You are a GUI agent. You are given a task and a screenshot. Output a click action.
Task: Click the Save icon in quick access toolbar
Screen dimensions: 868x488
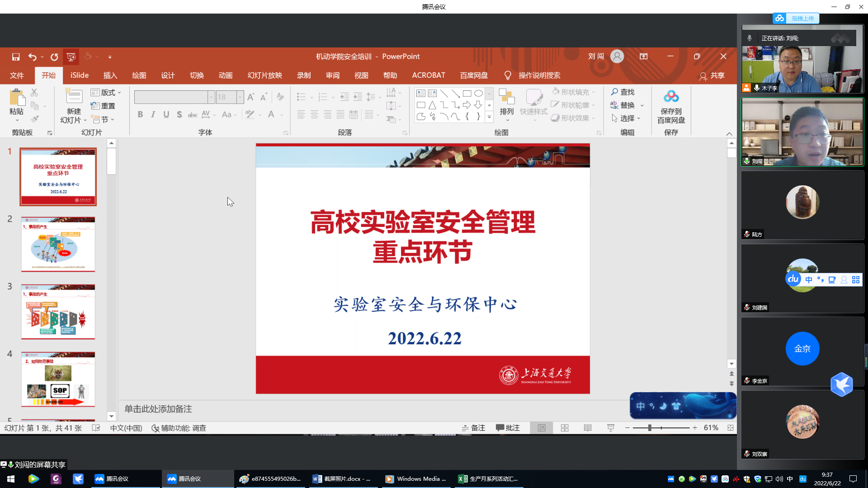(16, 57)
